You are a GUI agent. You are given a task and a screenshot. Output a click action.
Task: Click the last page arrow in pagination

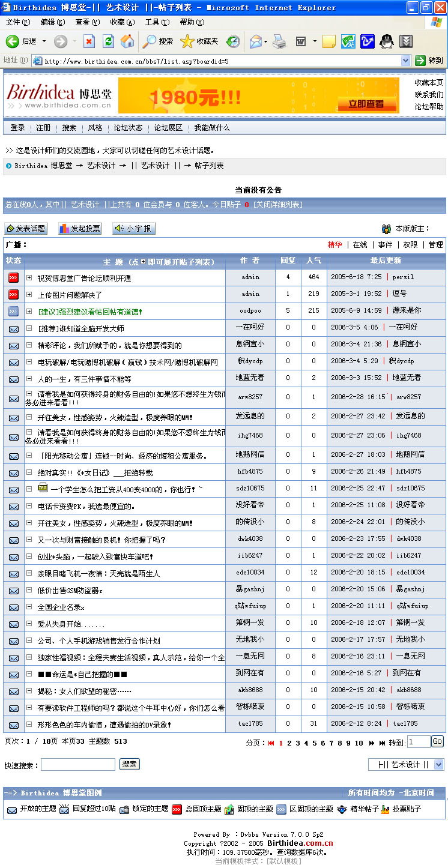pos(382,743)
